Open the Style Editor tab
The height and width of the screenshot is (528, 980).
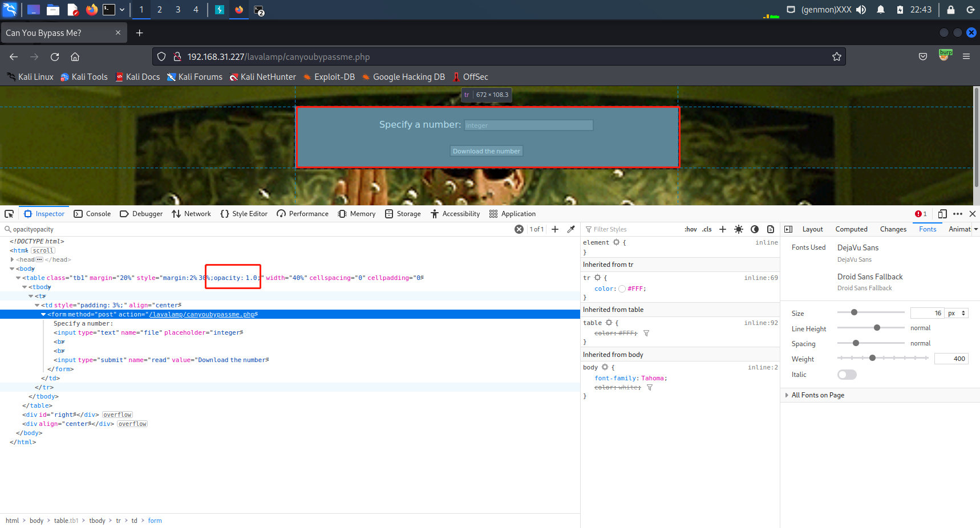pyautogui.click(x=244, y=214)
